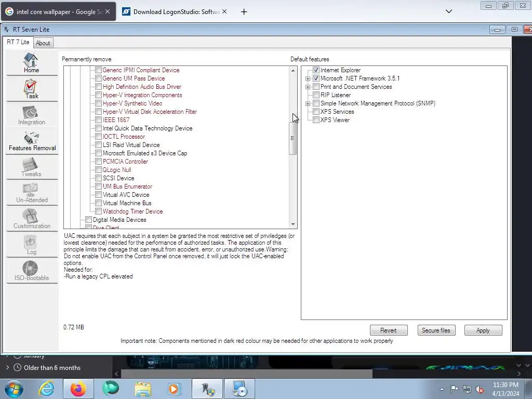Check the XPS Viewer feature

[x=316, y=120]
